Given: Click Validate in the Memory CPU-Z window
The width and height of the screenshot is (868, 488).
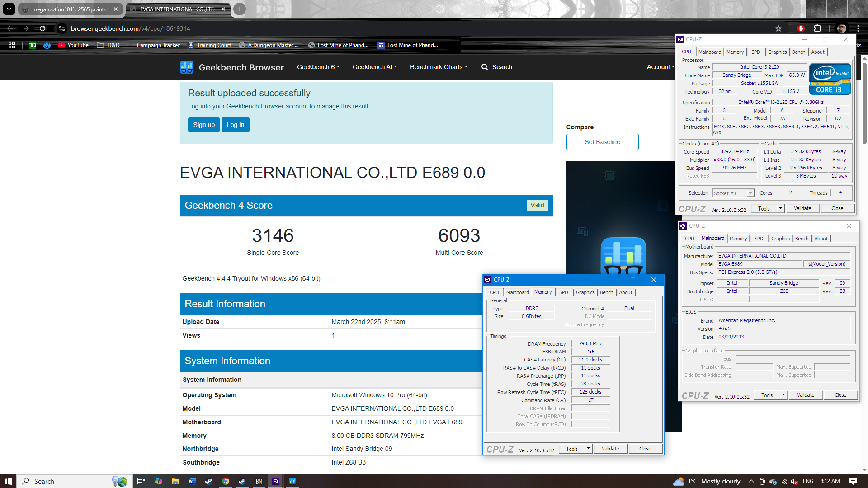Looking at the screenshot, I should (x=610, y=449).
